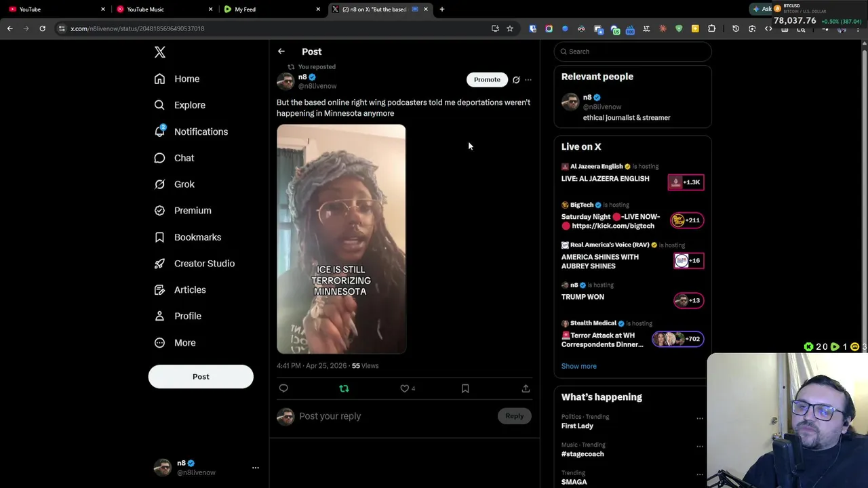
Task: Click the Search box on X
Action: (x=633, y=52)
